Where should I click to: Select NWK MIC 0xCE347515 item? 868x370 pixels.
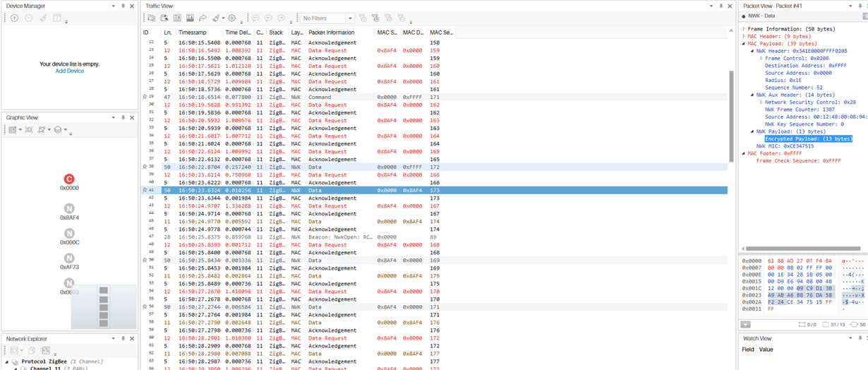[x=785, y=146]
